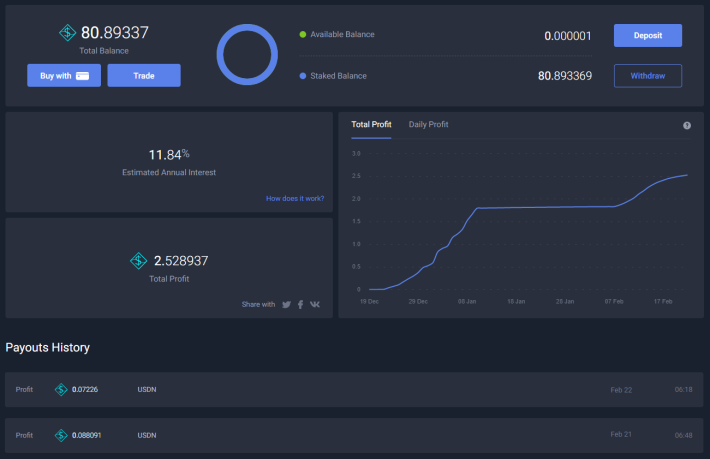
Task: Click the 06:48 payout time
Action: (683, 435)
